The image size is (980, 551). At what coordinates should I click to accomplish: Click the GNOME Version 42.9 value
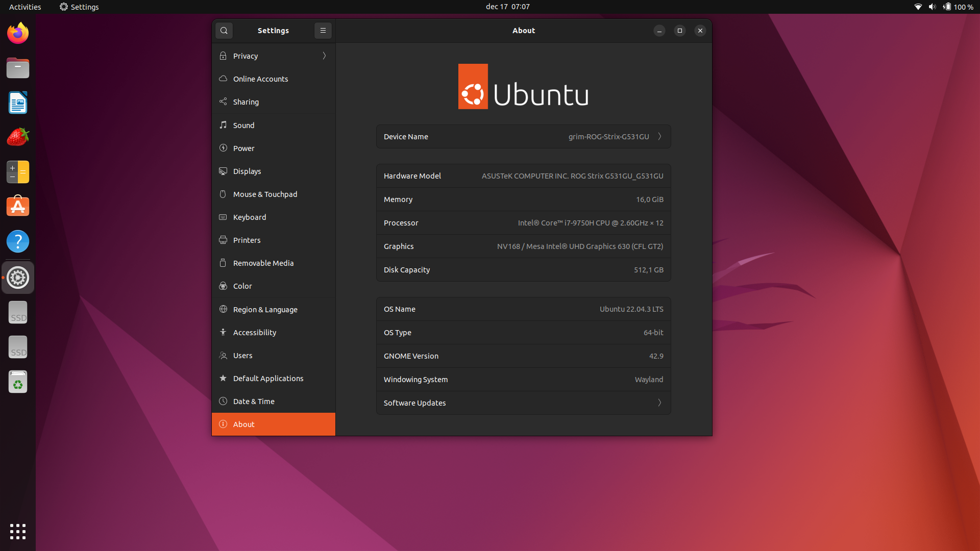(x=656, y=356)
